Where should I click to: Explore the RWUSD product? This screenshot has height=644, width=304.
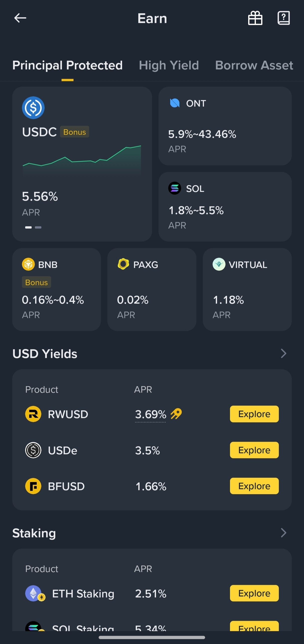[254, 414]
